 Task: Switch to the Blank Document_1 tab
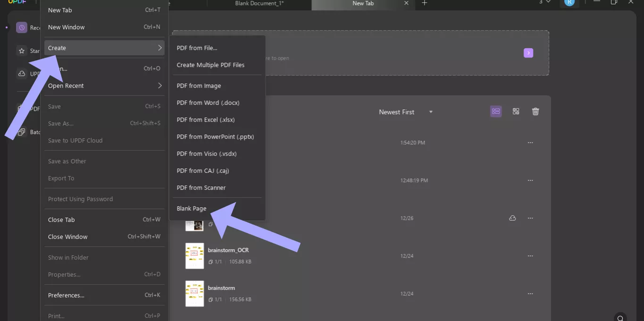click(x=259, y=2)
